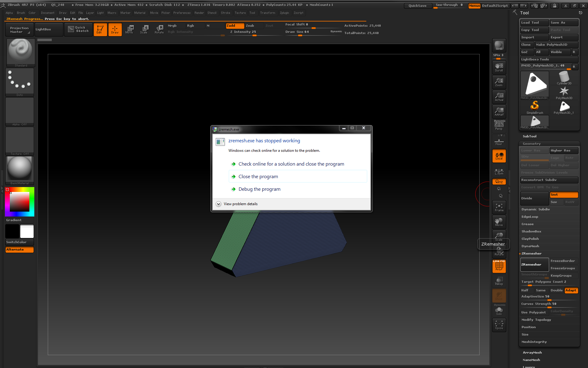Viewport: 588px width, 368px height.
Task: Click the Xpose icon
Action: (499, 325)
